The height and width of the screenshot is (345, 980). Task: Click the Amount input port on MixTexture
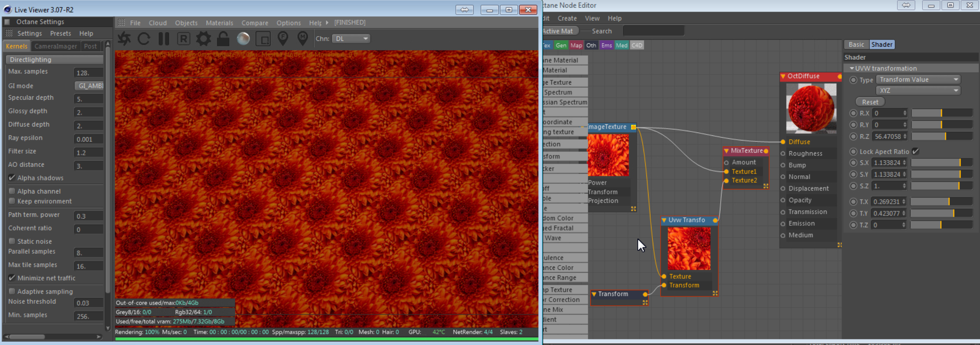point(726,163)
